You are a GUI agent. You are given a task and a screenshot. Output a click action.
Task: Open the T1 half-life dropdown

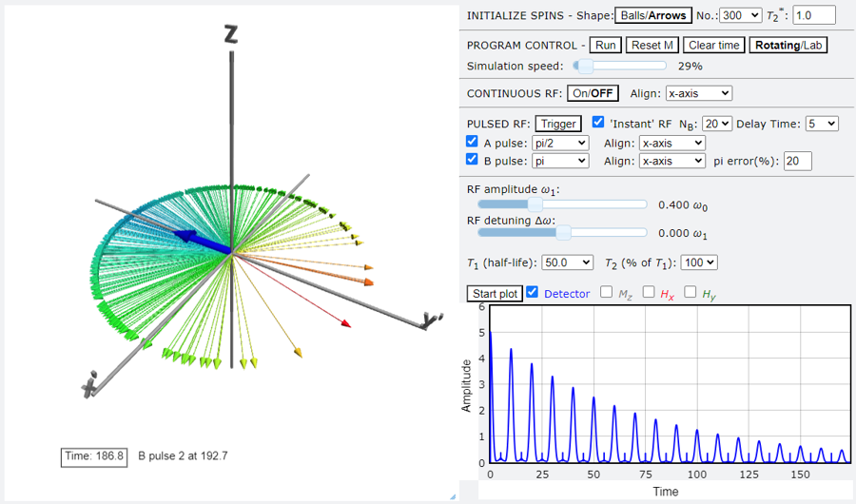568,262
